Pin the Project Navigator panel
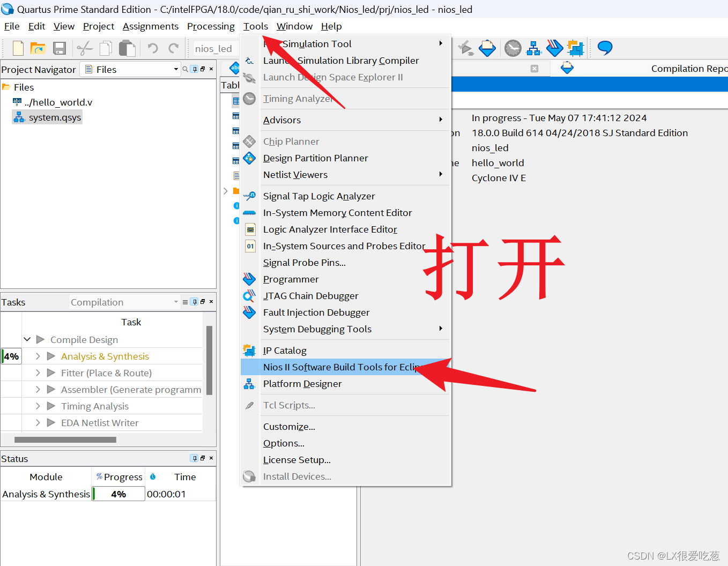Viewport: 728px width, 566px height. point(195,69)
